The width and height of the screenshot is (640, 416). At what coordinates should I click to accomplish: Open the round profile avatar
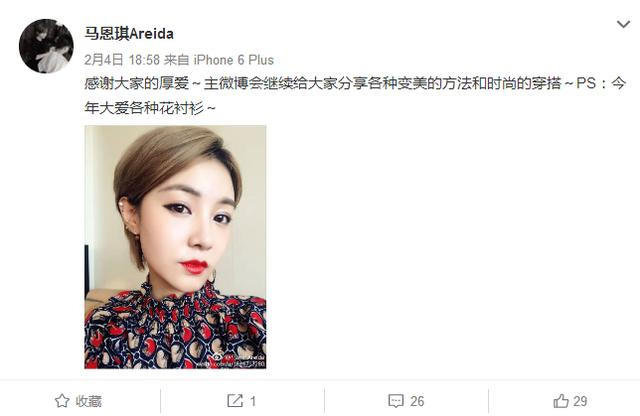pos(46,46)
